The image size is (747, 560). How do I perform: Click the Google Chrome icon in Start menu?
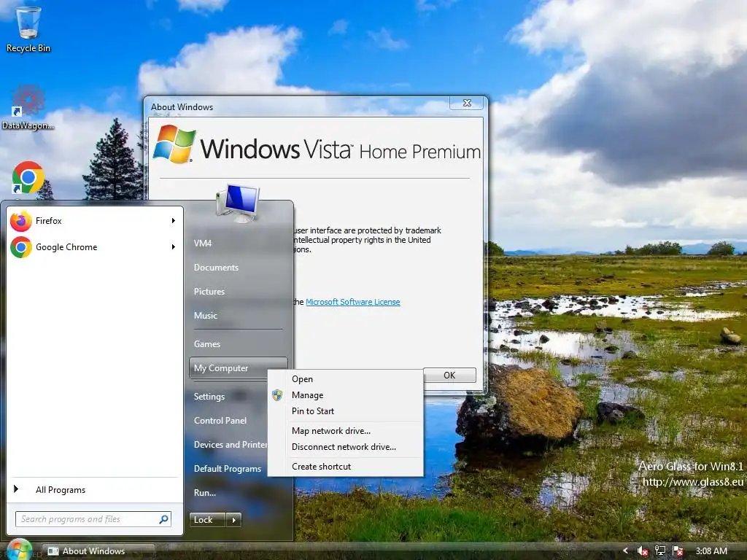pos(21,247)
